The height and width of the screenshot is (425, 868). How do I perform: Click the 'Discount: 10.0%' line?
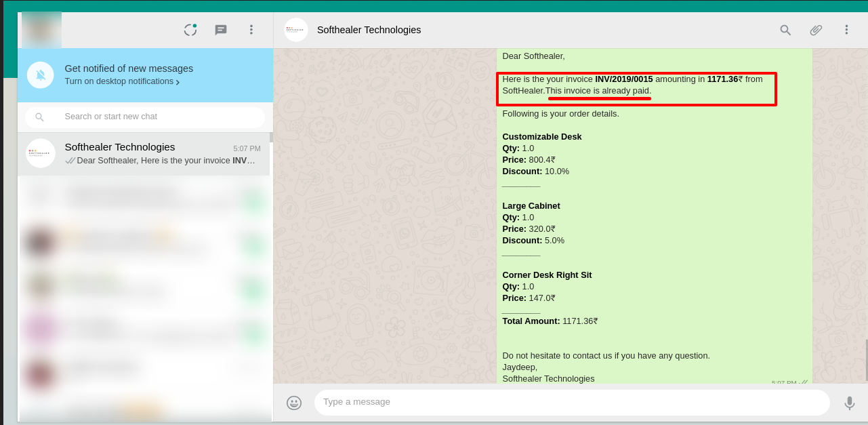click(535, 171)
